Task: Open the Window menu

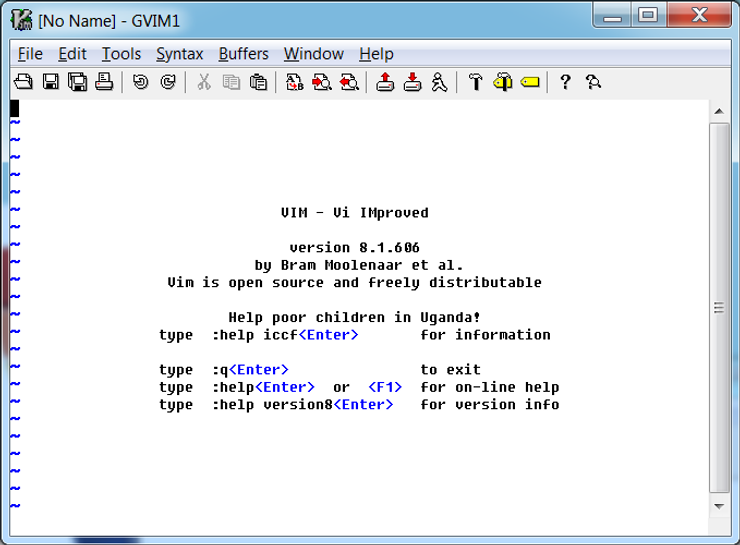Action: click(313, 54)
